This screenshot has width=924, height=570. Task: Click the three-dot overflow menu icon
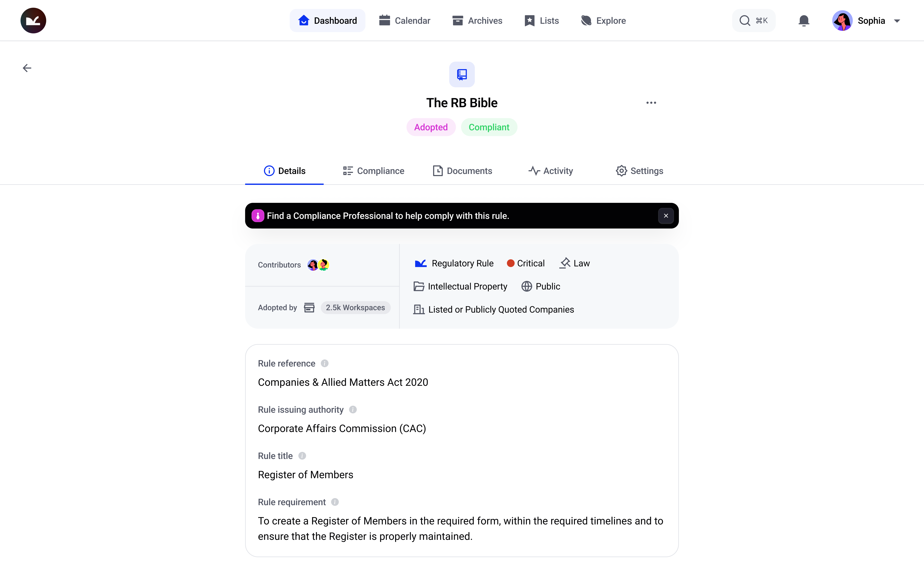click(x=652, y=102)
